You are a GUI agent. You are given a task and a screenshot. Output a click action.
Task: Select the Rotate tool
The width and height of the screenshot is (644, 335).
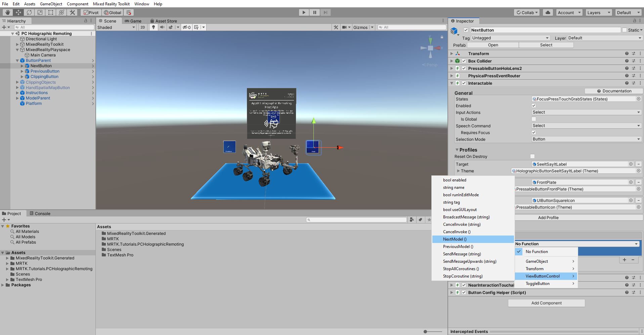[x=29, y=12]
